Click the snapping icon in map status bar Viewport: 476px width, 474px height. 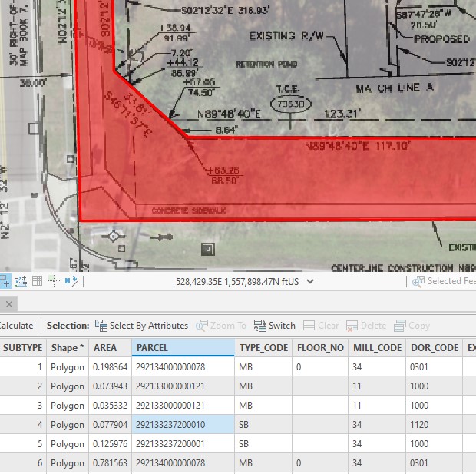[4, 281]
